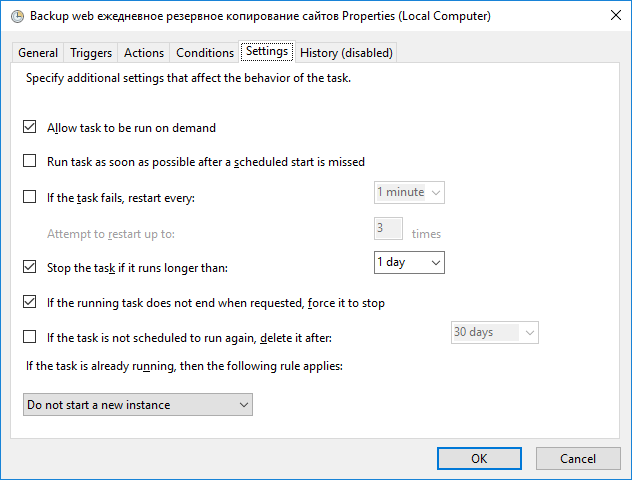Open the Triggers tab

tap(91, 53)
